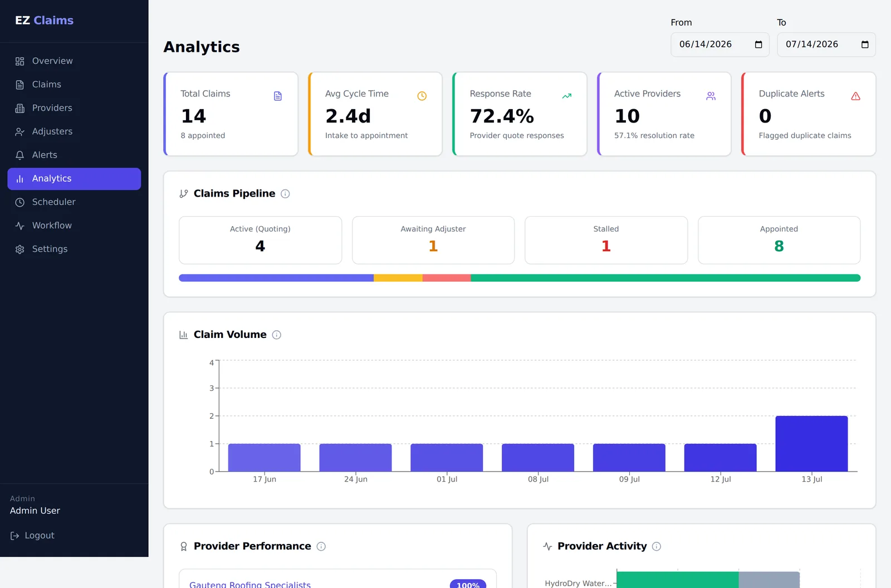
Task: Click the Adjusters person icon in sidebar
Action: point(20,131)
